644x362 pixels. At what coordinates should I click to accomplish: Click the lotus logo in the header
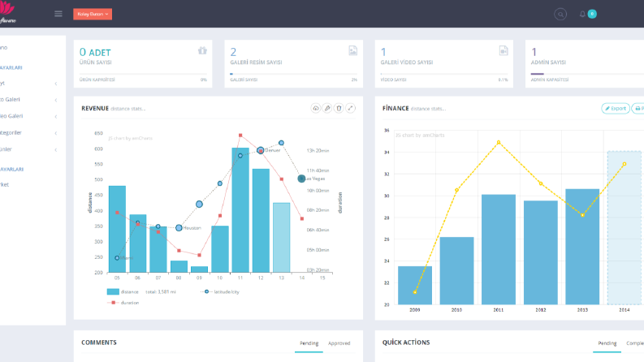click(x=7, y=12)
